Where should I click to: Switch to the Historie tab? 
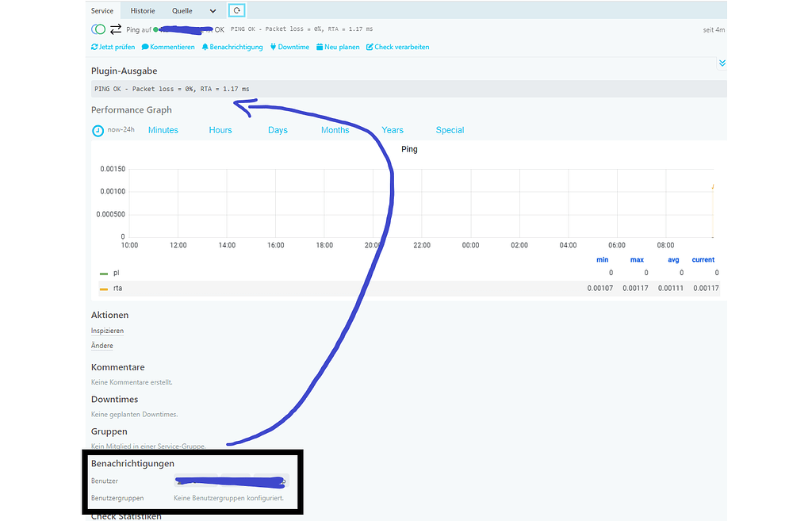(143, 10)
